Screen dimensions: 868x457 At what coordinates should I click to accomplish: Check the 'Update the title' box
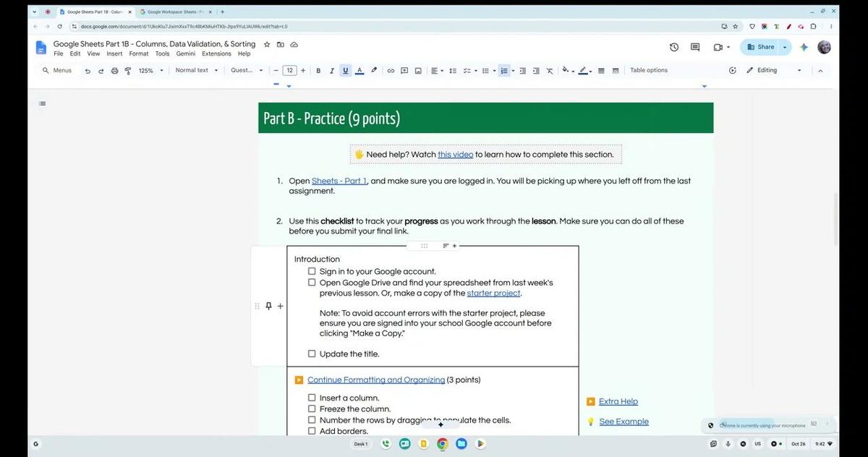point(312,354)
